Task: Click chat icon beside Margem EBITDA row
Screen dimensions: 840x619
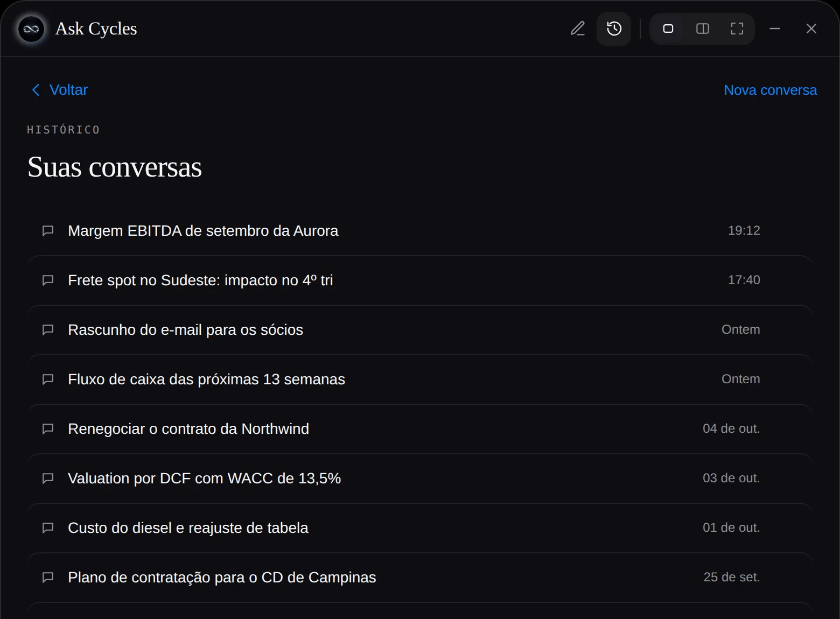Action: [x=48, y=231]
